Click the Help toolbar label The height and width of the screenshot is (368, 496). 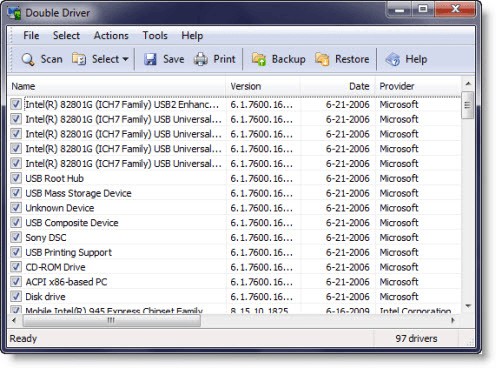(x=416, y=59)
